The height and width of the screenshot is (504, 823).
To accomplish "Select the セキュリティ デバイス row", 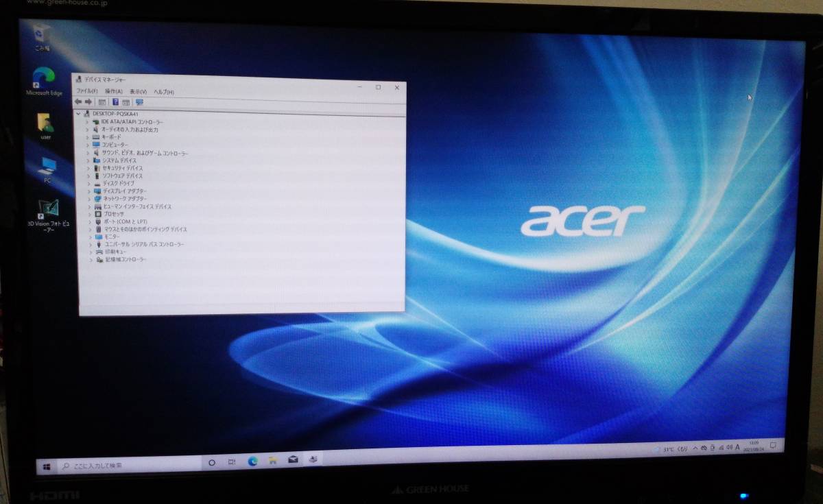I will (118, 168).
